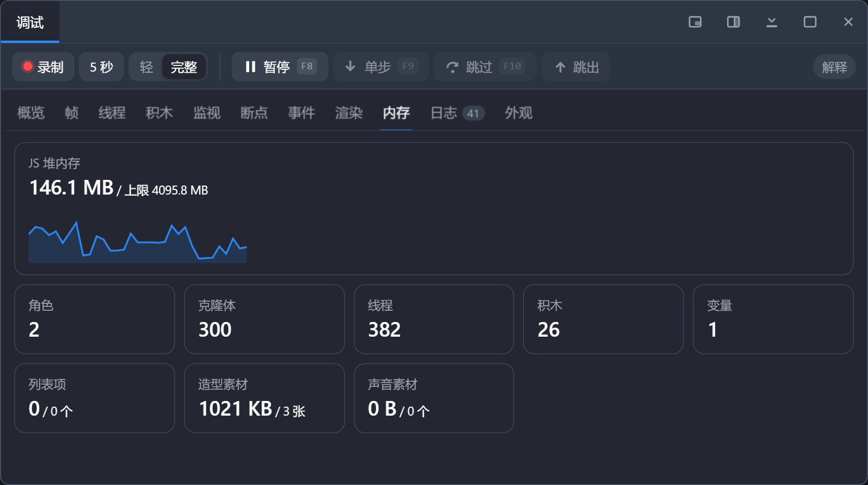Close the 调试 debugger window
868x485 pixels.
(x=848, y=22)
